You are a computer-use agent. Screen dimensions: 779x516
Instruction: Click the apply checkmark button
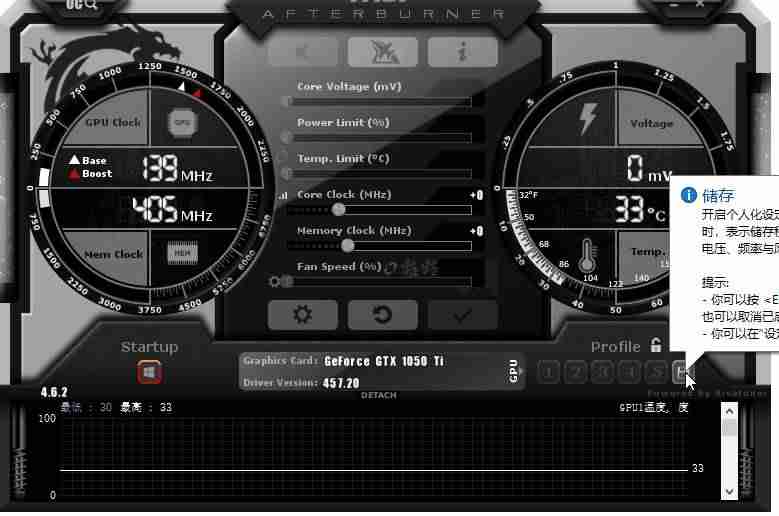point(463,315)
